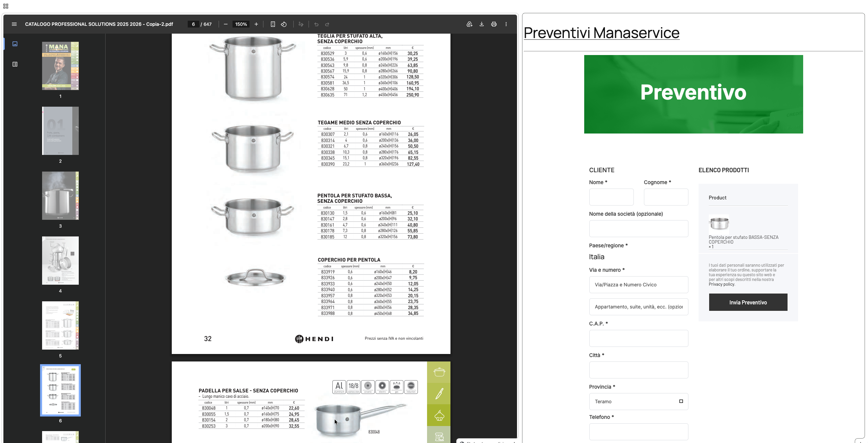Click the PDF file title text
Screen dimensions: 868x443
pyautogui.click(x=99, y=24)
